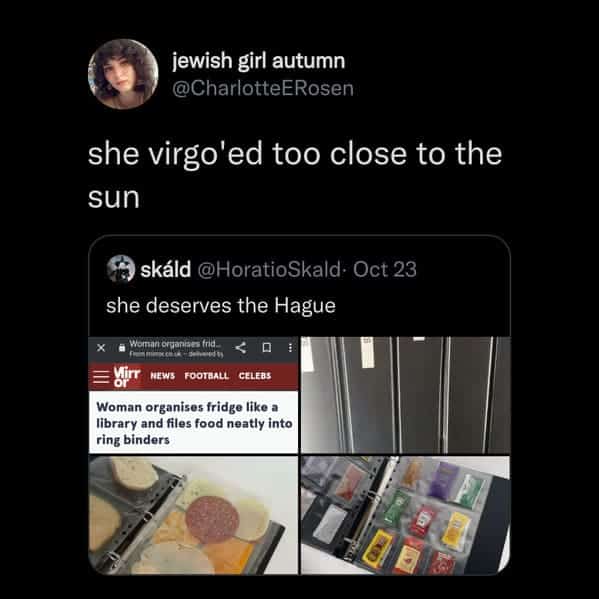Close the in-app browser with the X icon
The height and width of the screenshot is (599, 599).
tap(101, 348)
